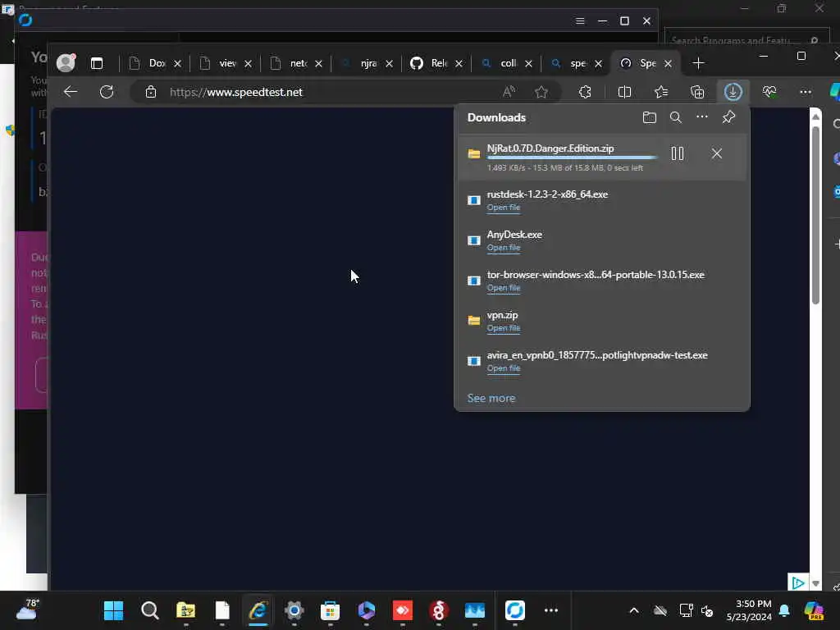Open Windows Start menu
The width and height of the screenshot is (840, 630).
(113, 610)
